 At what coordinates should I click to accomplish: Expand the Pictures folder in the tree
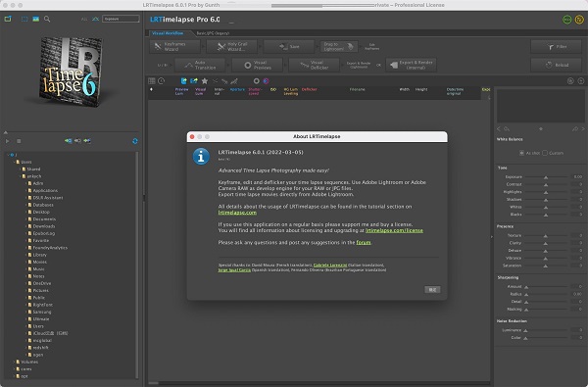point(25,290)
